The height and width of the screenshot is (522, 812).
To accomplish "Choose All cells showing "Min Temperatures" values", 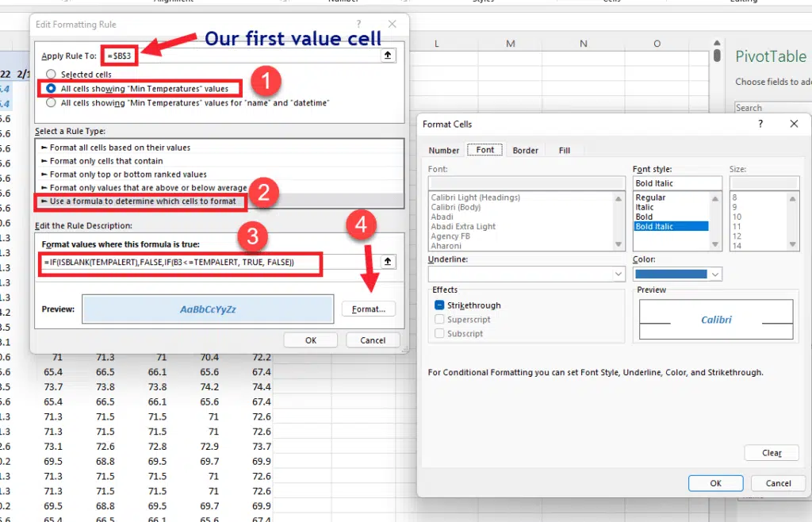I will (x=52, y=89).
